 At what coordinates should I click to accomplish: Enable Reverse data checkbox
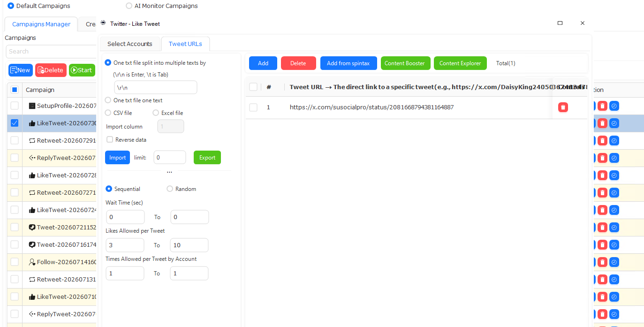click(110, 140)
